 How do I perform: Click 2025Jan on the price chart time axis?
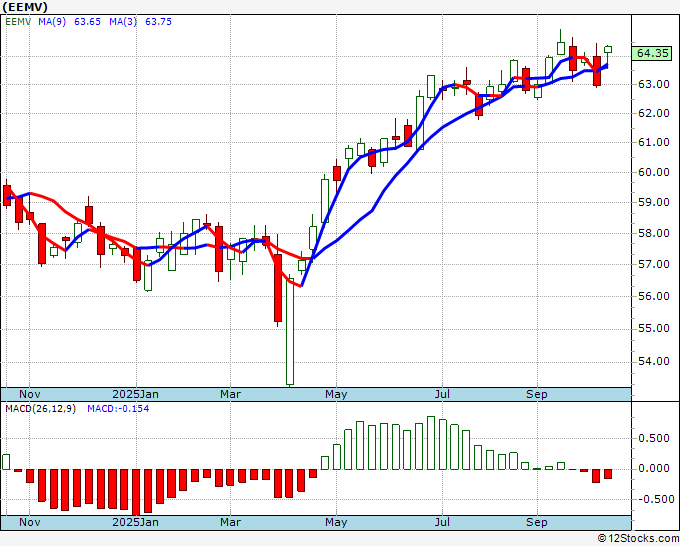point(135,394)
